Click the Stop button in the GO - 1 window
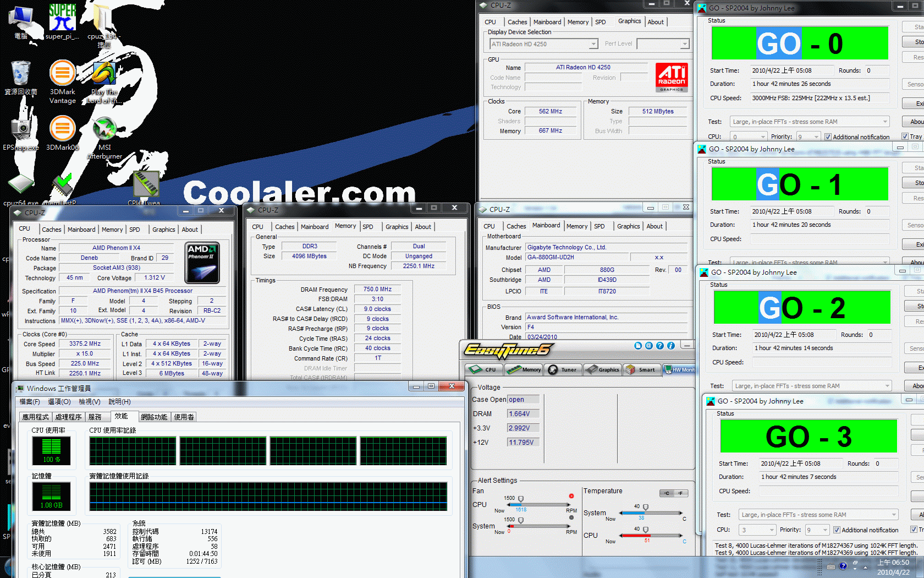 [x=913, y=183]
